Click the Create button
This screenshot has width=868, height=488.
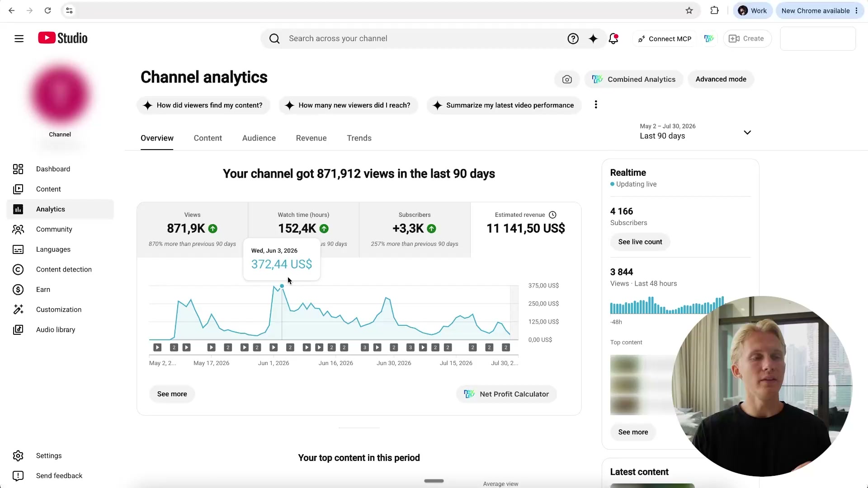tap(747, 39)
